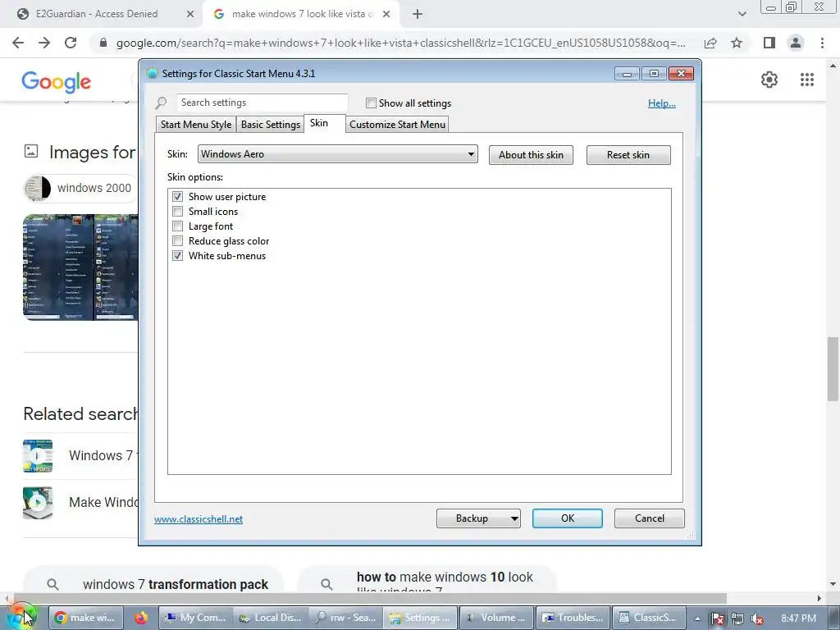This screenshot has height=630, width=840.
Task: Expand Chrome's tab search chevron
Action: tap(742, 14)
